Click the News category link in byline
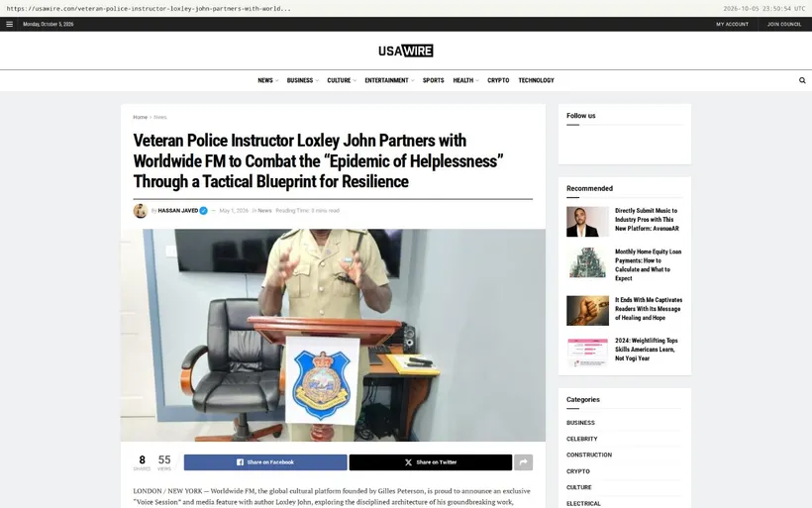The height and width of the screenshot is (508, 812). 264,211
